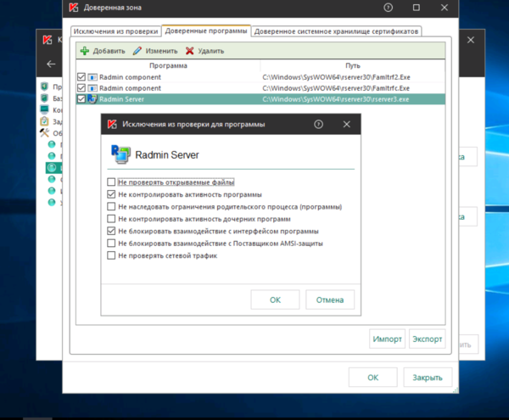Enable 'Не блокировать взаимодействие с Поставщиком AMSI-защиты'

tap(111, 243)
